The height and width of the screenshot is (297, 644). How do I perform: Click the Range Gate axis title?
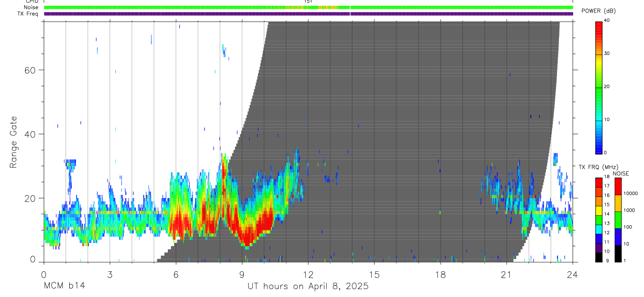coord(14,142)
